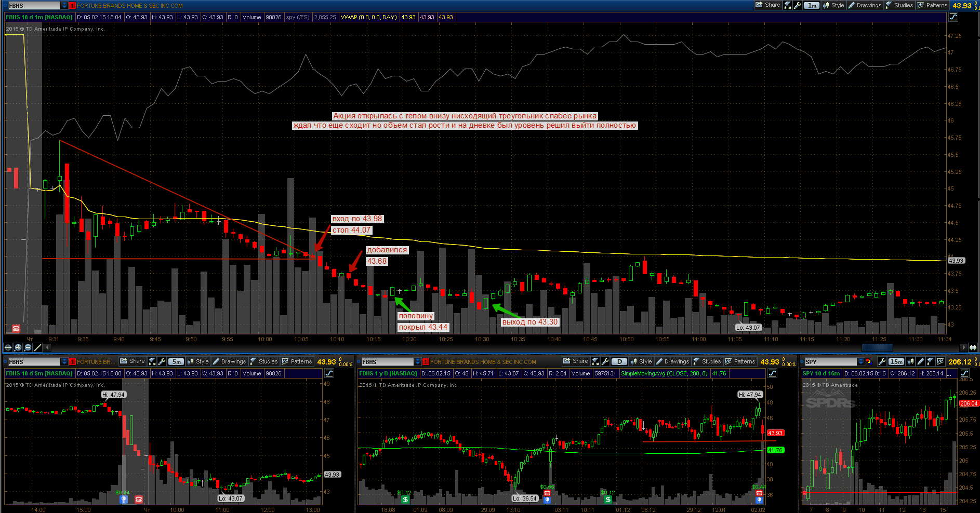980x513 pixels.
Task: Expand the SPY symbol dropdown arrow
Action: (860, 361)
